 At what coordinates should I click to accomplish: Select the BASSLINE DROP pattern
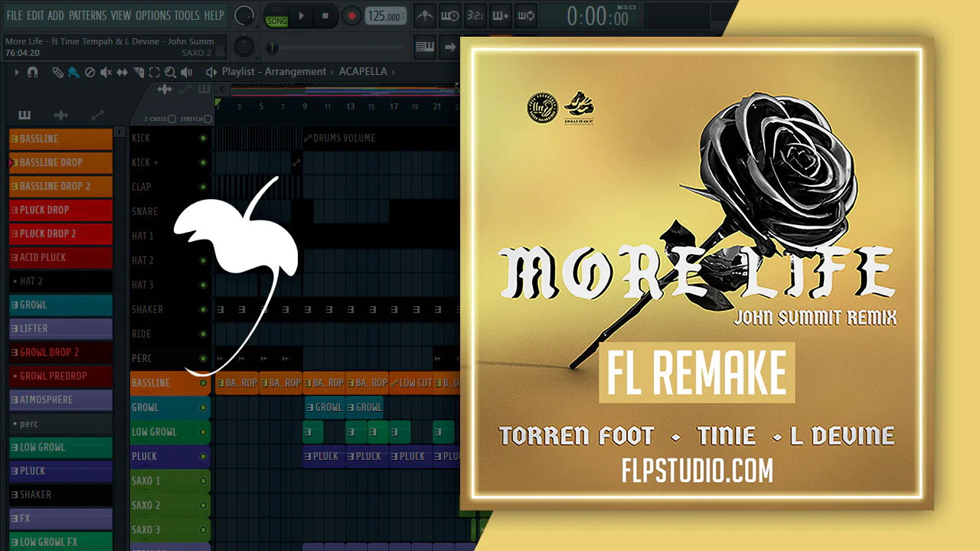click(60, 162)
